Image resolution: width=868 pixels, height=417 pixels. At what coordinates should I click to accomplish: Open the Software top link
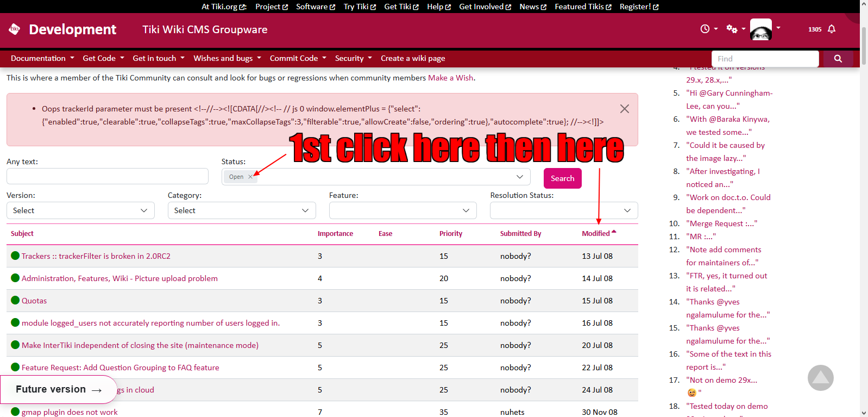[x=316, y=7]
